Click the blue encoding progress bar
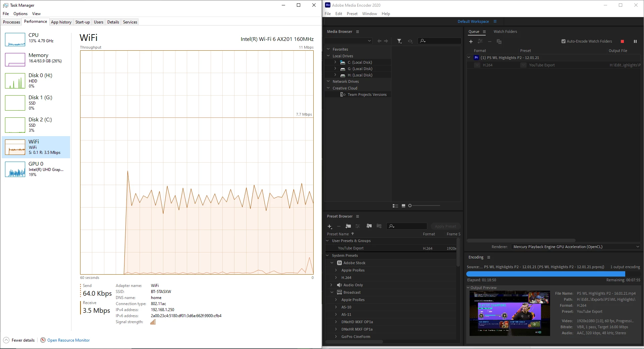Viewport: 644px width, 349px height. coord(546,274)
